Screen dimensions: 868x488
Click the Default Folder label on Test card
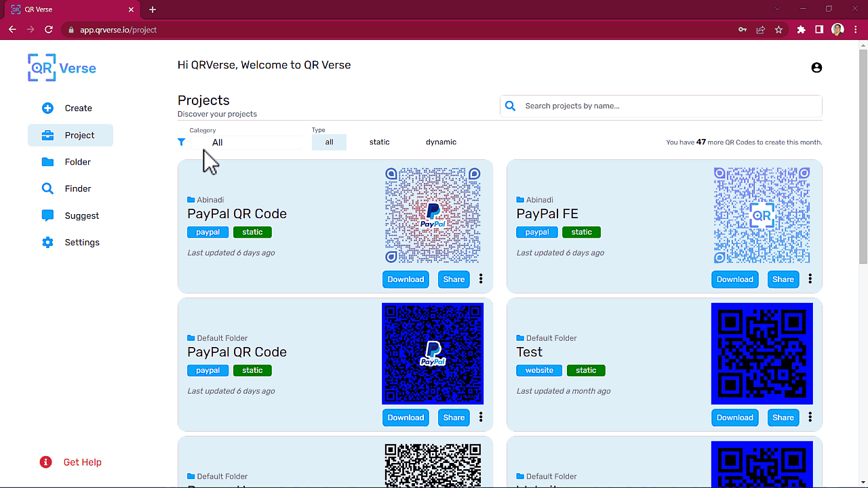click(x=547, y=338)
